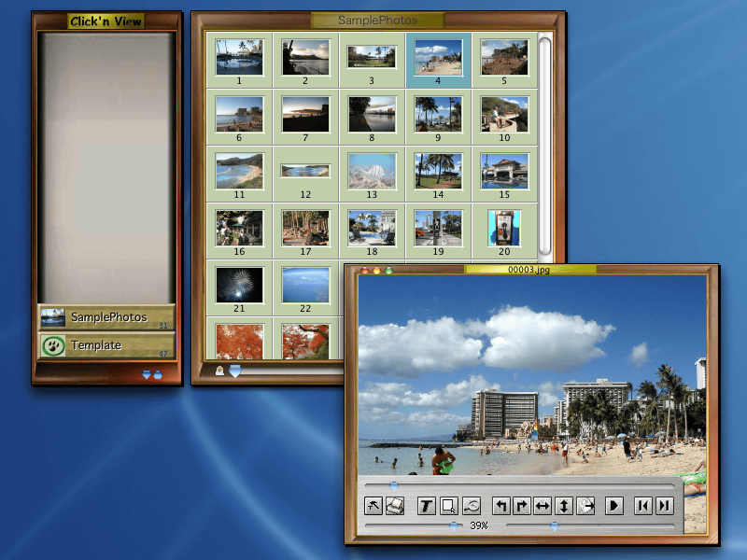
Task: Click the hammer tool icon in viewer toolbar
Action: [373, 506]
